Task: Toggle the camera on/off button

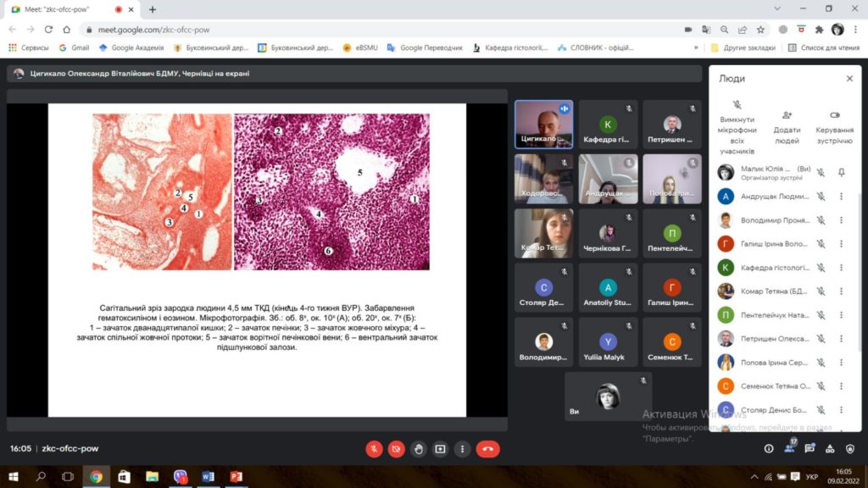Action: [396, 449]
